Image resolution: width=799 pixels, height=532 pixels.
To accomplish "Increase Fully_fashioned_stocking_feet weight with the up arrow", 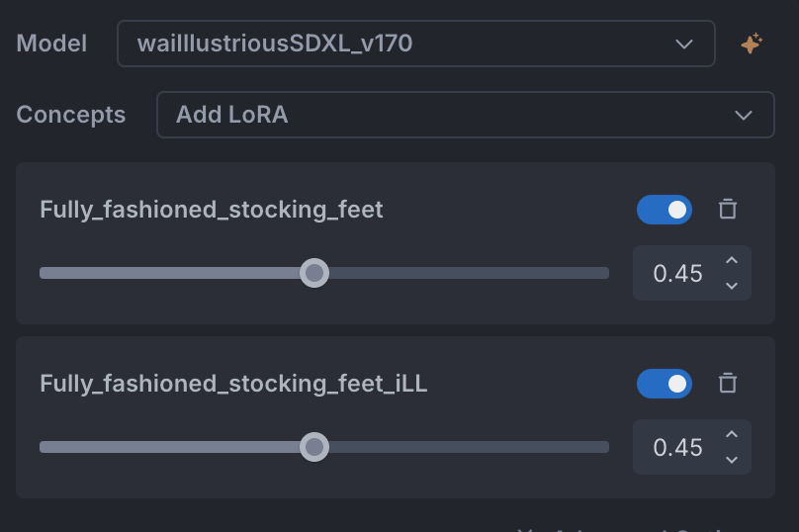I will click(x=732, y=260).
